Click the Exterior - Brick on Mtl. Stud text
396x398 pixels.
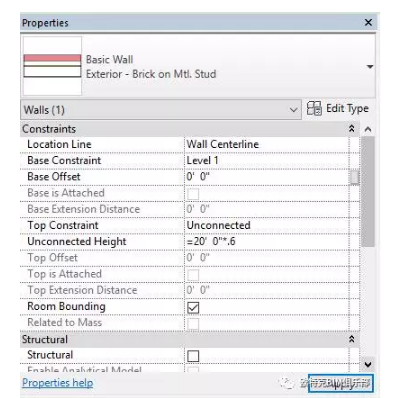click(151, 74)
